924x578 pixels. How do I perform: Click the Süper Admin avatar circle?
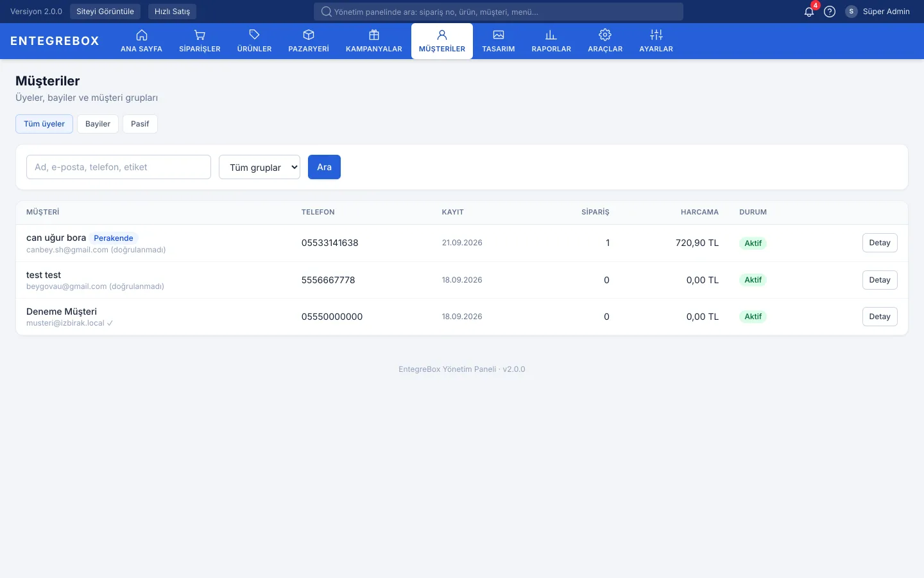851,12
